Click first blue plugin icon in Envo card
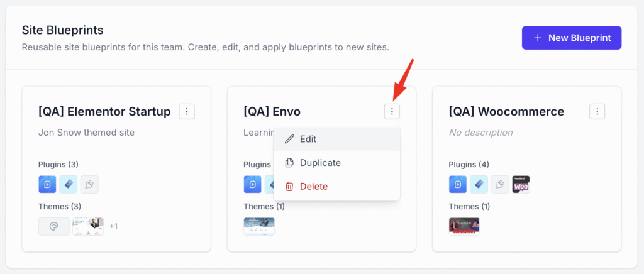This screenshot has width=644, height=274. [x=253, y=184]
